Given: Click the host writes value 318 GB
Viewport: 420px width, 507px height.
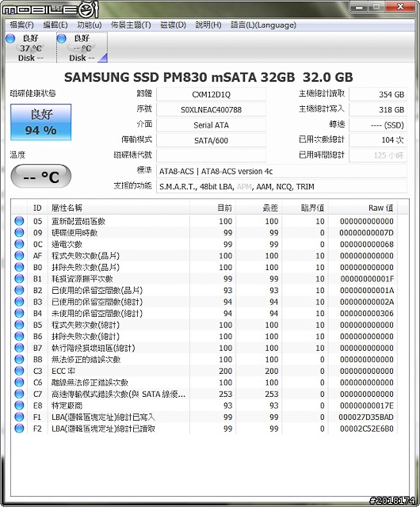Looking at the screenshot, I should coord(378,109).
